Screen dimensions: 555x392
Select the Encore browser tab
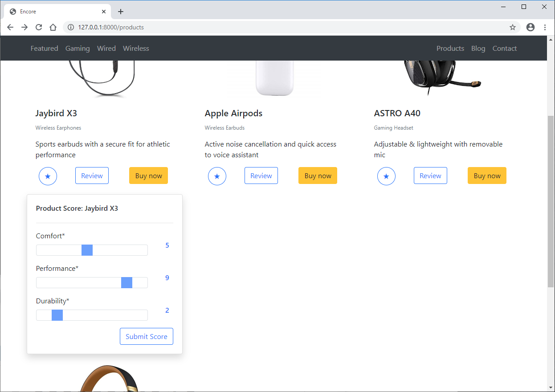pos(53,11)
